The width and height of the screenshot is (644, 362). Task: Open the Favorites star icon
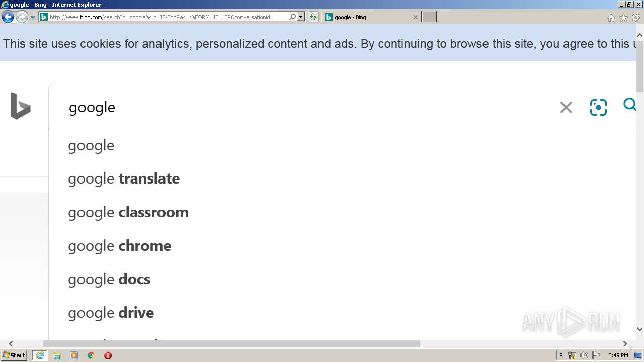click(623, 18)
